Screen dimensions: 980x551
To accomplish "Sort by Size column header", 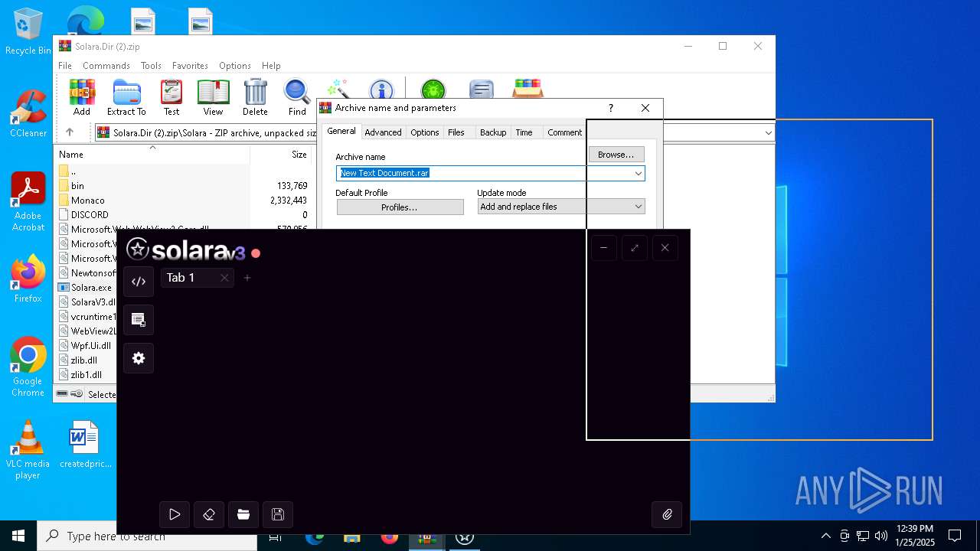I will tap(280, 154).
